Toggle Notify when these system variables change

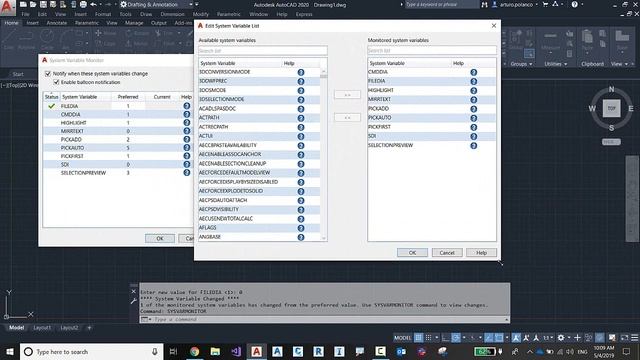tap(48, 74)
